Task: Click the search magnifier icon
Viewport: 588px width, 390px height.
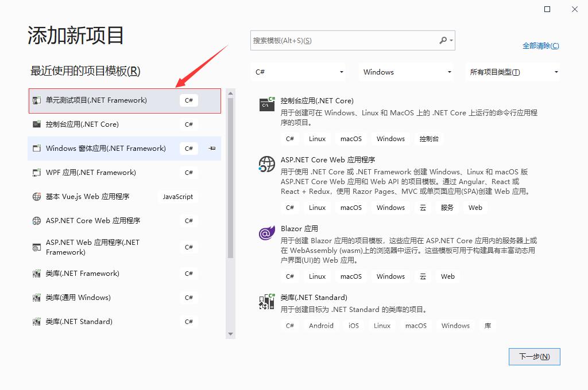Action: pos(443,40)
